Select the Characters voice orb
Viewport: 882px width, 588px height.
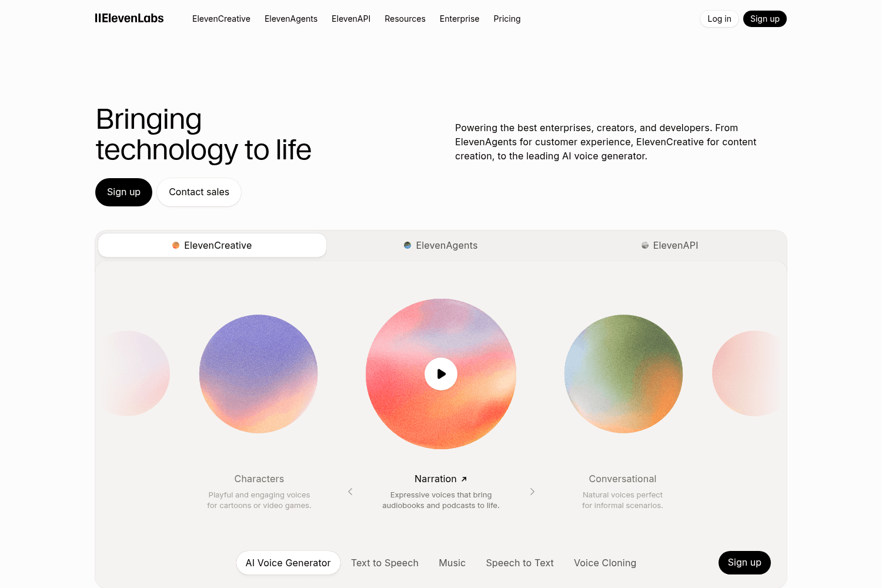pyautogui.click(x=259, y=374)
